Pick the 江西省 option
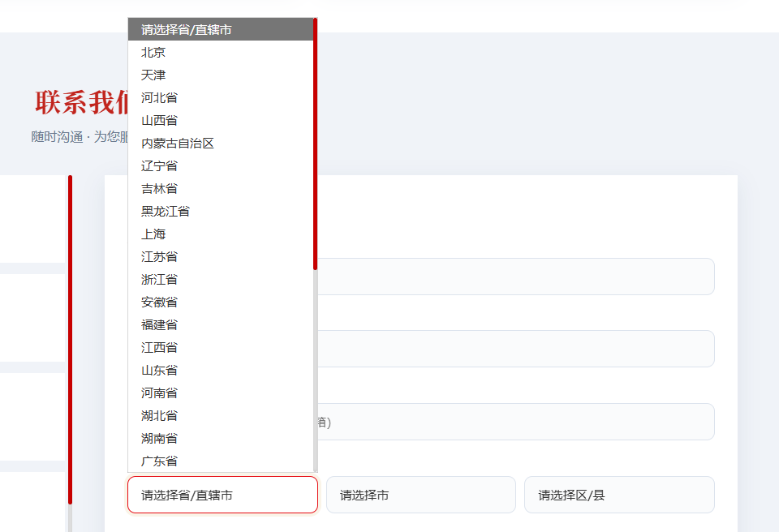 click(x=221, y=348)
